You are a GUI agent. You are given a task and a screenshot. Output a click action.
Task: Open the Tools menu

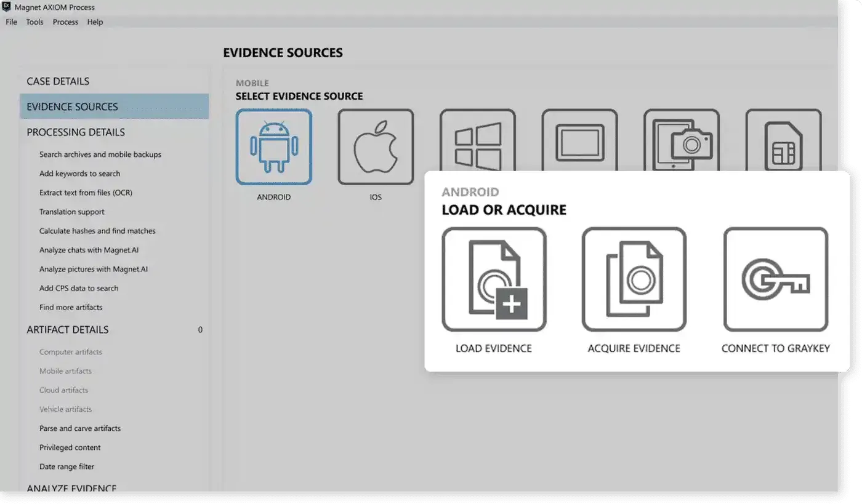(x=34, y=22)
